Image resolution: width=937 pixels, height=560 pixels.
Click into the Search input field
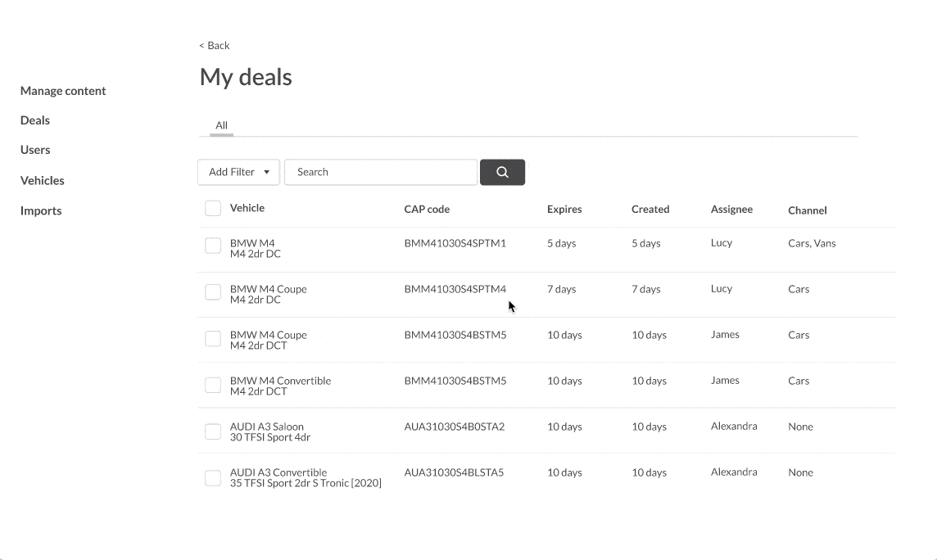click(381, 172)
